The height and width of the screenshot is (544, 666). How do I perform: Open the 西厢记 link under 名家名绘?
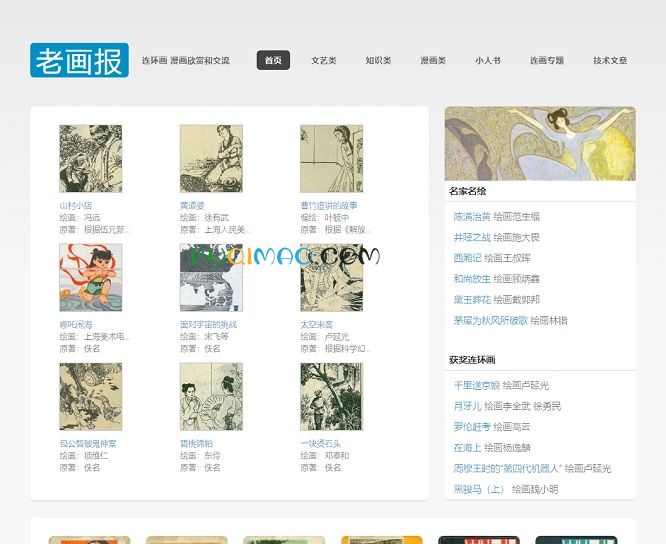tap(466, 258)
